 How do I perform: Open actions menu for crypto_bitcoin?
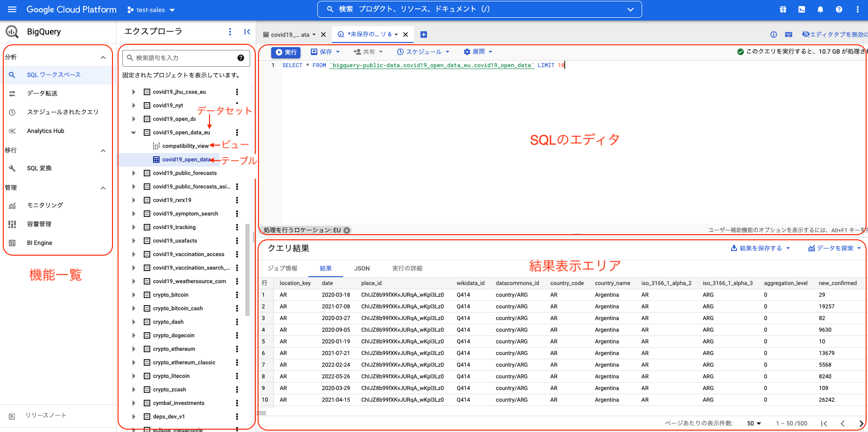237,295
